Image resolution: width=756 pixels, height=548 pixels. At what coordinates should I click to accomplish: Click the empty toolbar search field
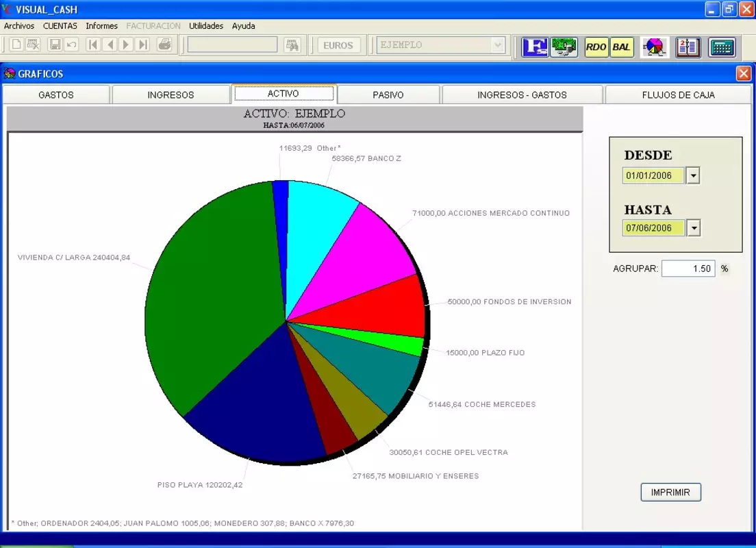click(x=232, y=45)
